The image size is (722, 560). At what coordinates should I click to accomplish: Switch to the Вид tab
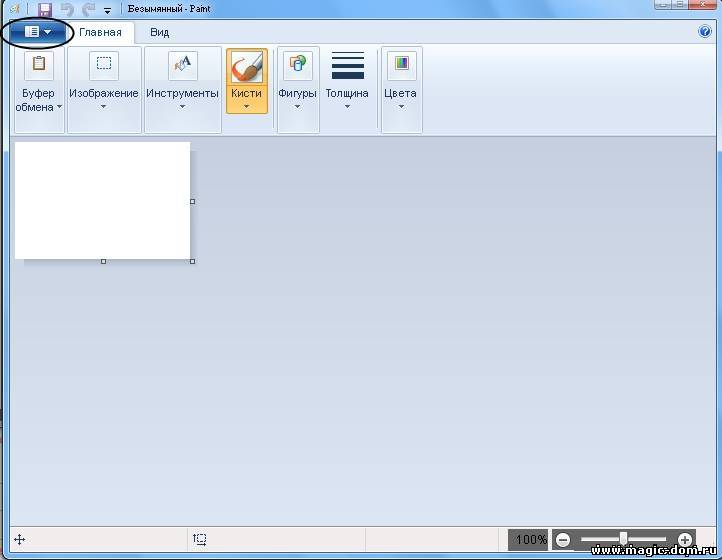click(x=159, y=32)
